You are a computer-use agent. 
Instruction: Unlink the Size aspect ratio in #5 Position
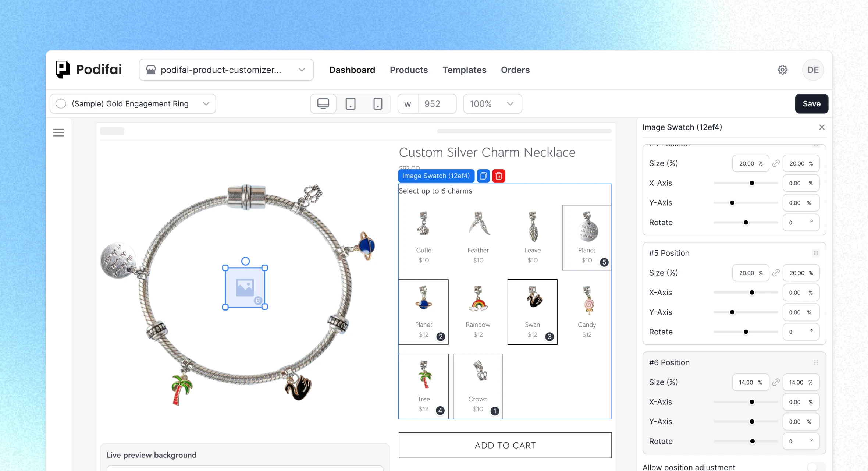(777, 273)
